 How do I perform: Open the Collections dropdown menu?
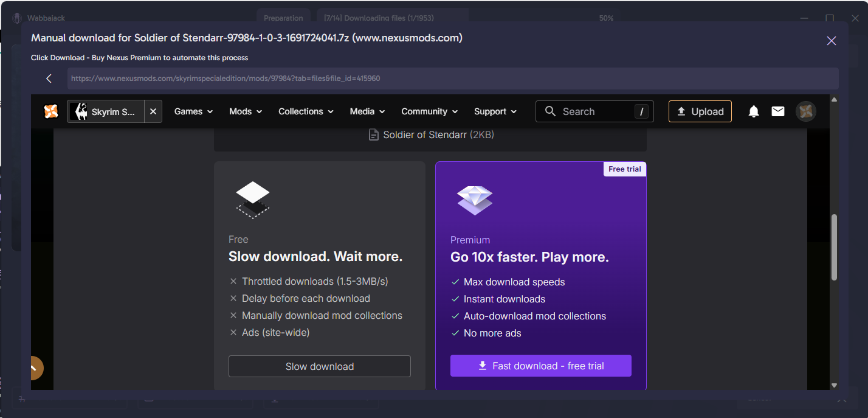coord(306,111)
